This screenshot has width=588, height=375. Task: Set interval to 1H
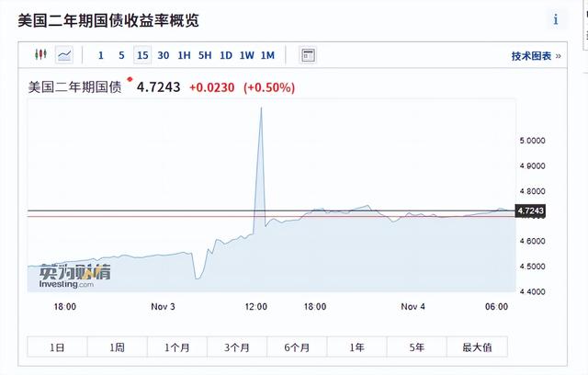(184, 55)
